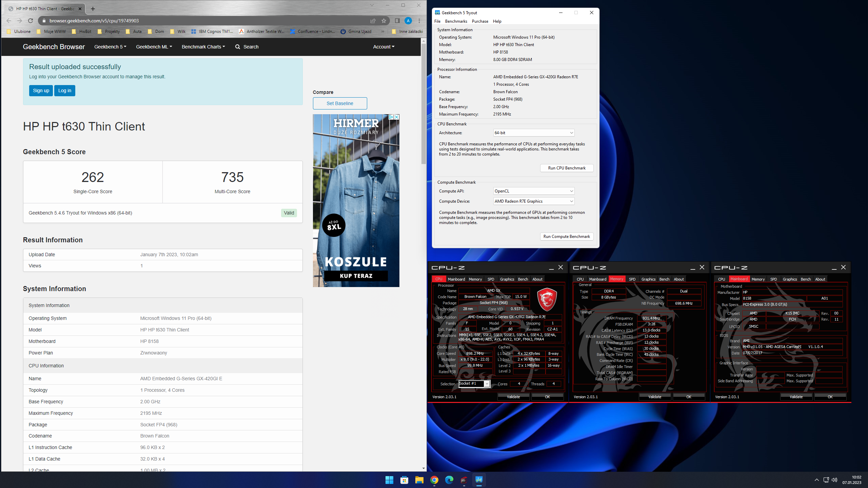Image resolution: width=868 pixels, height=488 pixels.
Task: Expand Benchmark Charts dropdown
Action: [x=203, y=47]
